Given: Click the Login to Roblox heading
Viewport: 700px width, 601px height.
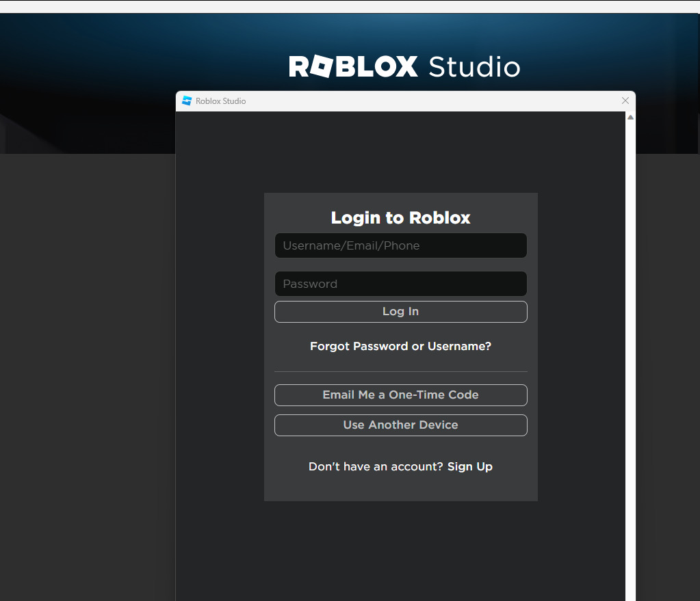Looking at the screenshot, I should pyautogui.click(x=400, y=217).
